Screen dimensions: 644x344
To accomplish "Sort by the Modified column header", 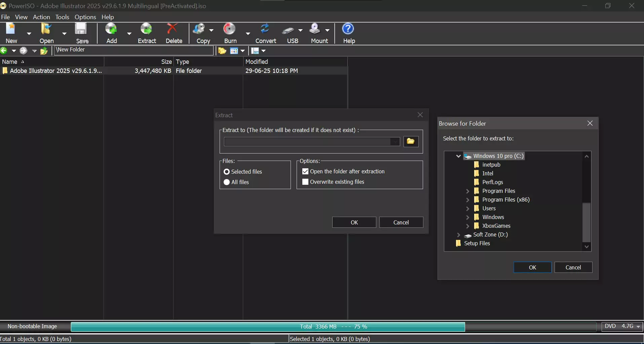I will coord(295,62).
